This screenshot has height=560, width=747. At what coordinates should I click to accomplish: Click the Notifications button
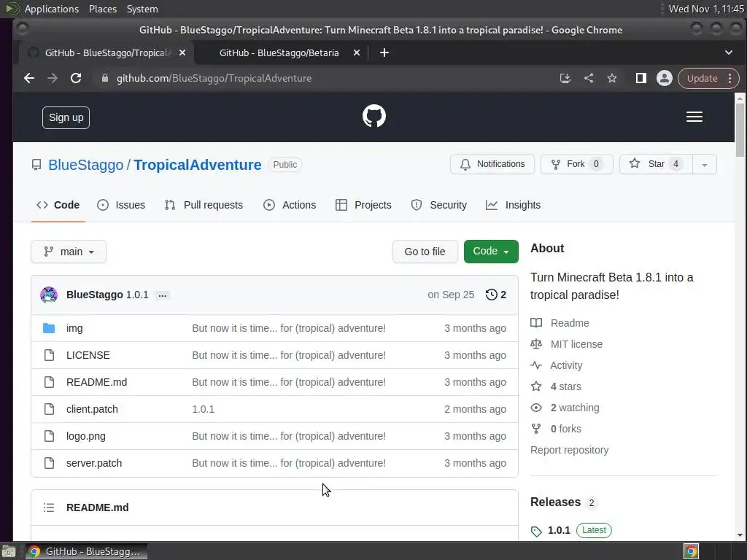492,164
